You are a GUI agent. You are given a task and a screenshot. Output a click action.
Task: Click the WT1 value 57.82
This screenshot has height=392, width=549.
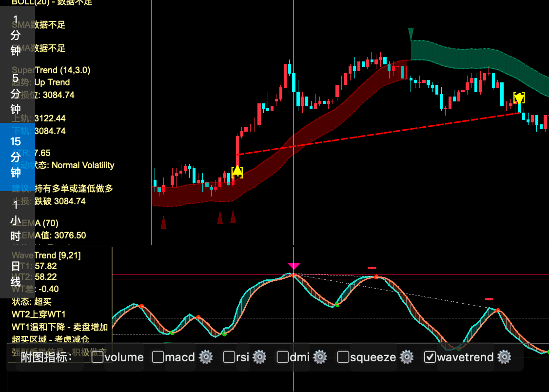point(46,266)
